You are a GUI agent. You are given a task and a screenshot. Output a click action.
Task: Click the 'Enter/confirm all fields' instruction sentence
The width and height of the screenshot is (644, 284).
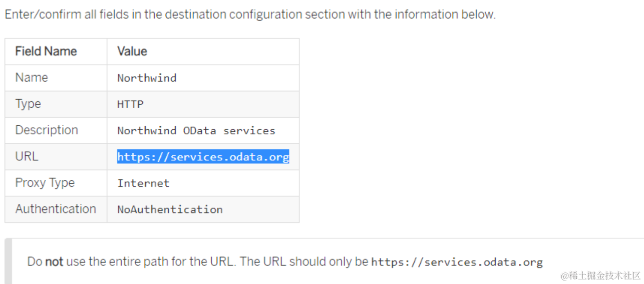(249, 15)
